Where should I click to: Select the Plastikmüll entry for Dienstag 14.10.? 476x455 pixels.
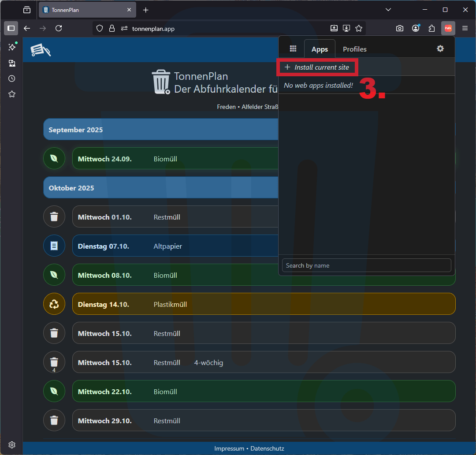tap(264, 304)
